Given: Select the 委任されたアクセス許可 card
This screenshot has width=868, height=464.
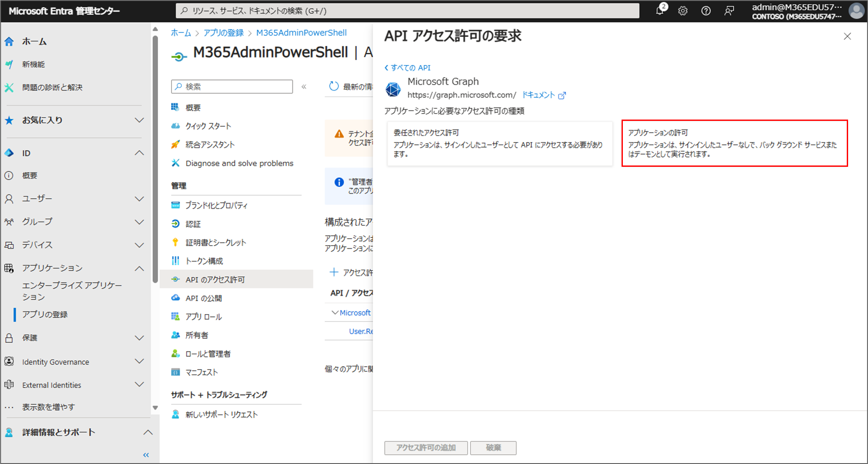Looking at the screenshot, I should [x=500, y=143].
